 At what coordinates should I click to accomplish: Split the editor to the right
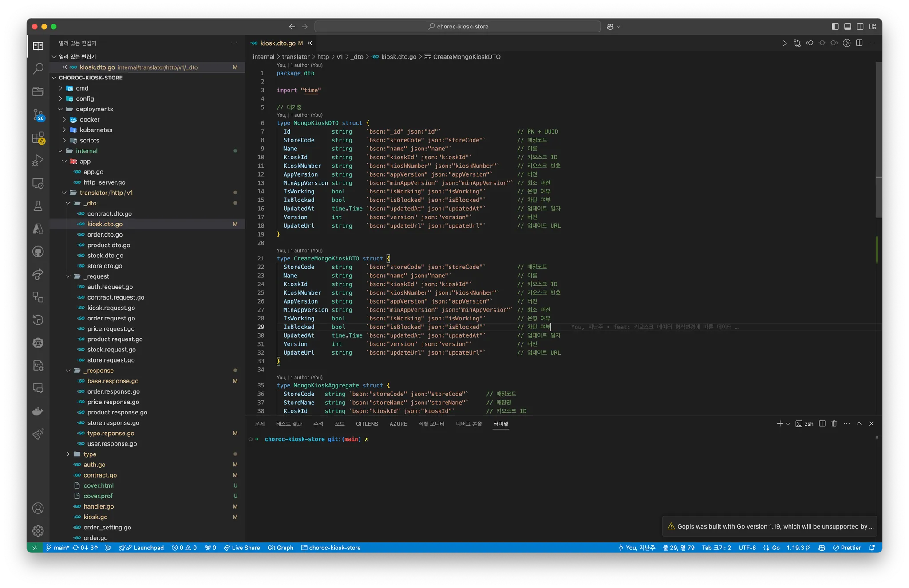[859, 43]
